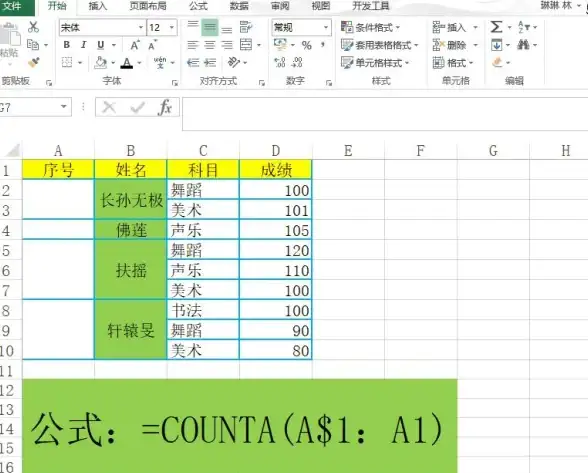Toggle Wrap Text

[x=246, y=27]
